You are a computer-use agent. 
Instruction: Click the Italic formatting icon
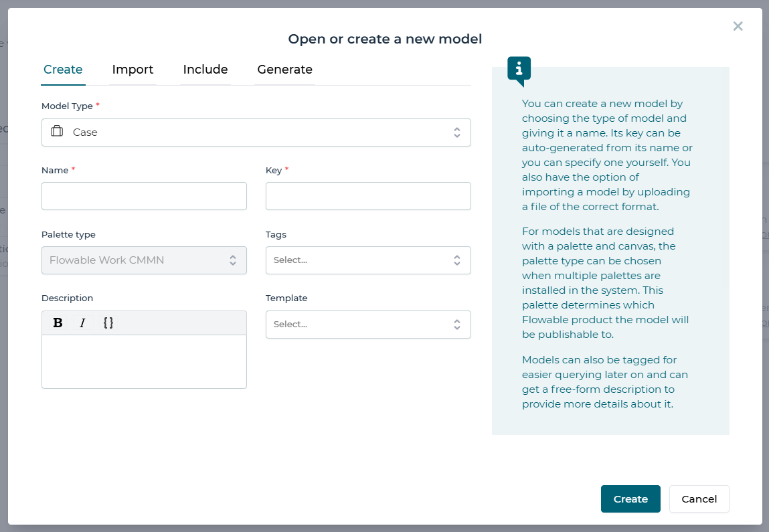click(82, 323)
